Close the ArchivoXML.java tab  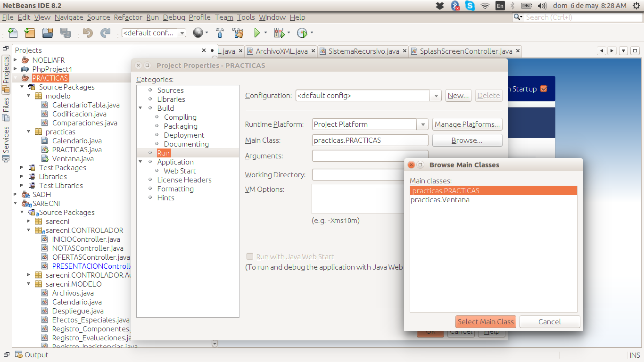point(313,51)
